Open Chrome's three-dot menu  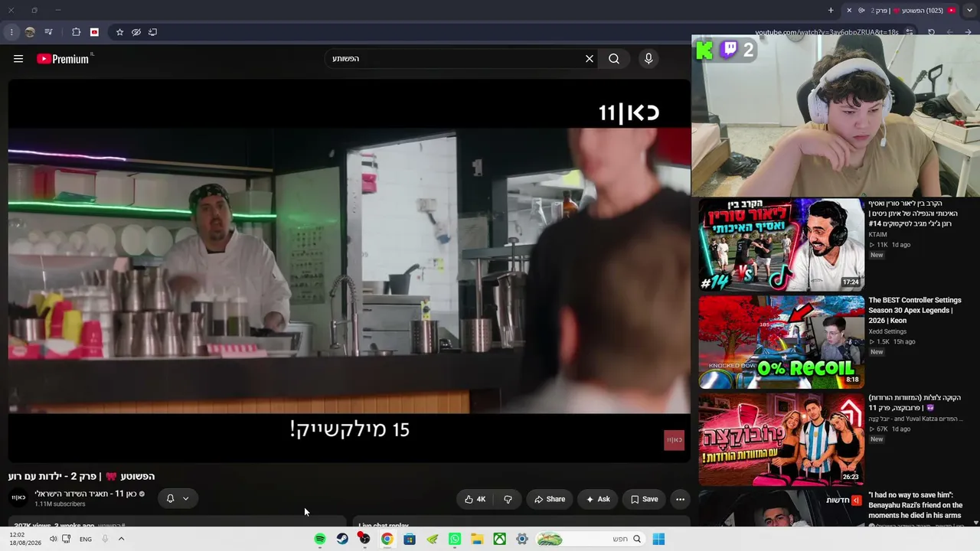[11, 32]
